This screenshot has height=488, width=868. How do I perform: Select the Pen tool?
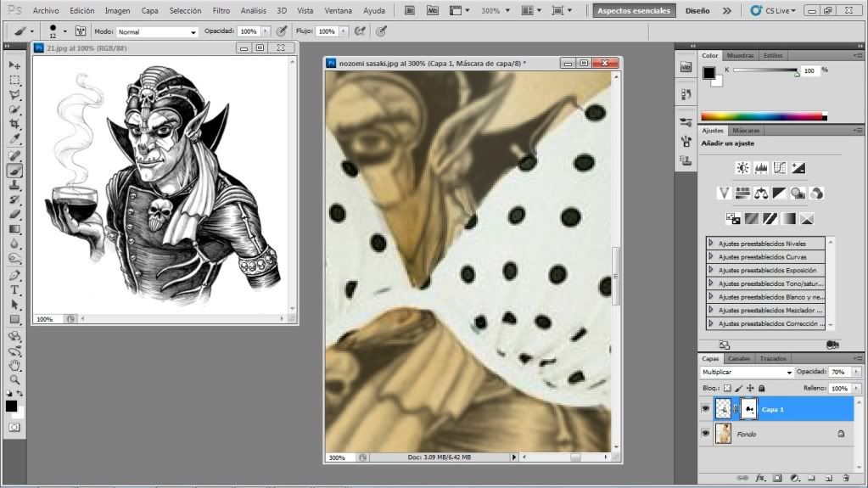[14, 275]
